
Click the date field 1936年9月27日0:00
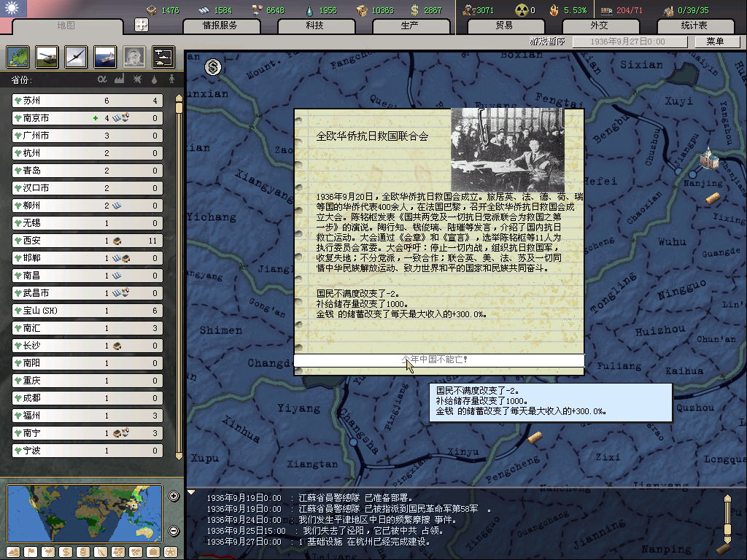pos(630,42)
